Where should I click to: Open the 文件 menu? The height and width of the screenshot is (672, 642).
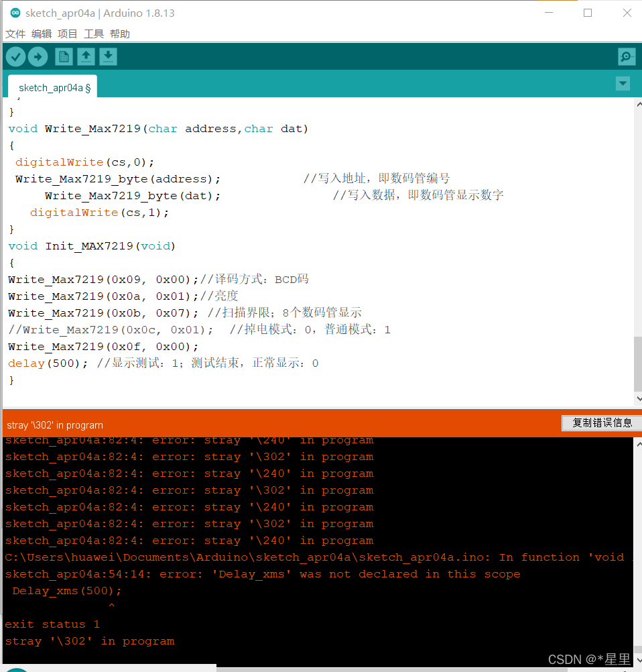pos(15,34)
